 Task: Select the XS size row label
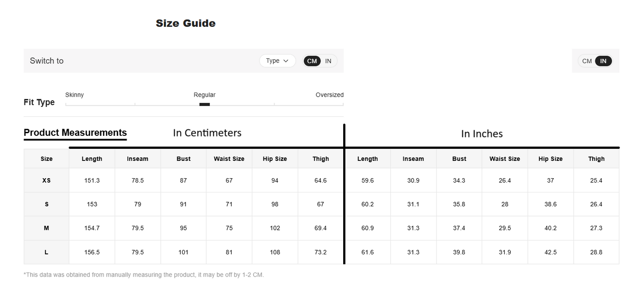(46, 180)
